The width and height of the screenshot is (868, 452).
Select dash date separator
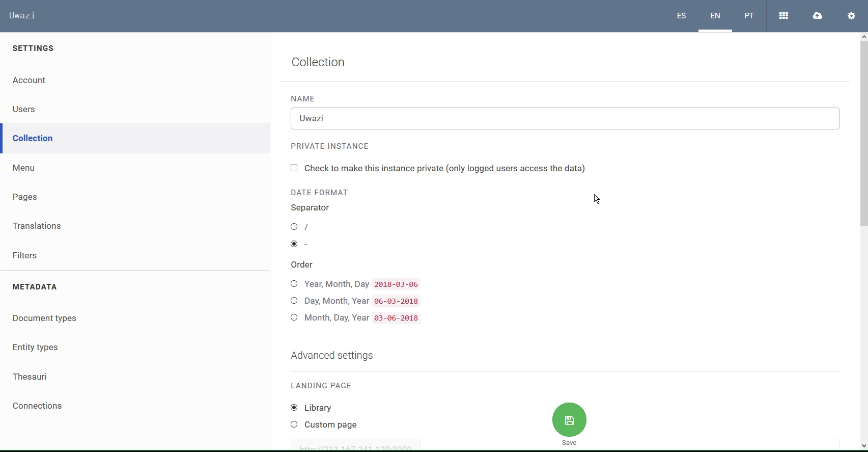coord(294,244)
